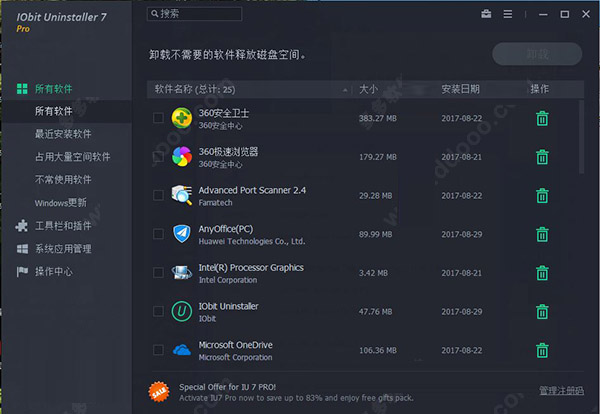The image size is (600, 414).
Task: Click trash icon for Intel(R) Processor Graphics
Action: pyautogui.click(x=542, y=273)
